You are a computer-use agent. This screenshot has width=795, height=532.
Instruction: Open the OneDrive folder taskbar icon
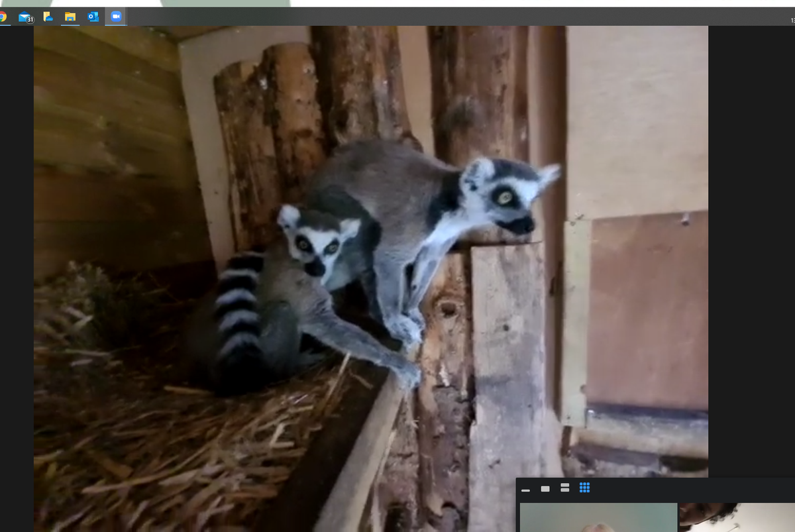coord(48,17)
